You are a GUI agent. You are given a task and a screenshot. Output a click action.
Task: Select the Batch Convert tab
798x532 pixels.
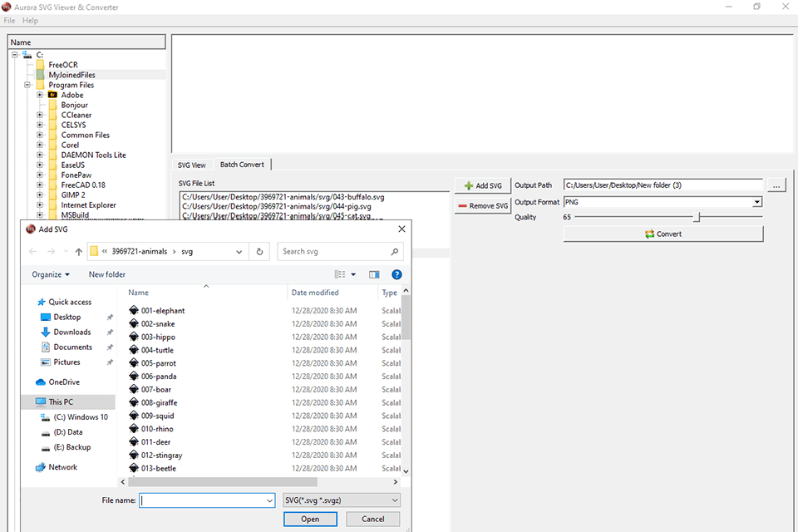tap(242, 165)
